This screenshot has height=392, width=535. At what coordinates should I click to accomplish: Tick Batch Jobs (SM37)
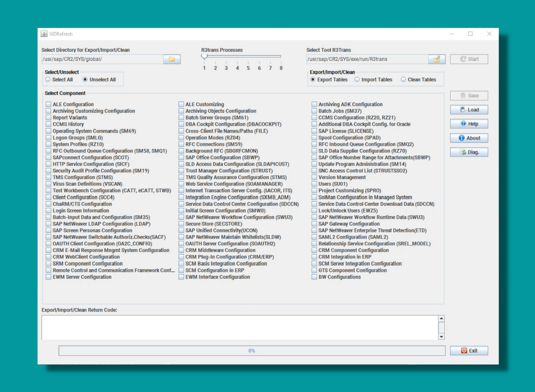click(x=314, y=111)
